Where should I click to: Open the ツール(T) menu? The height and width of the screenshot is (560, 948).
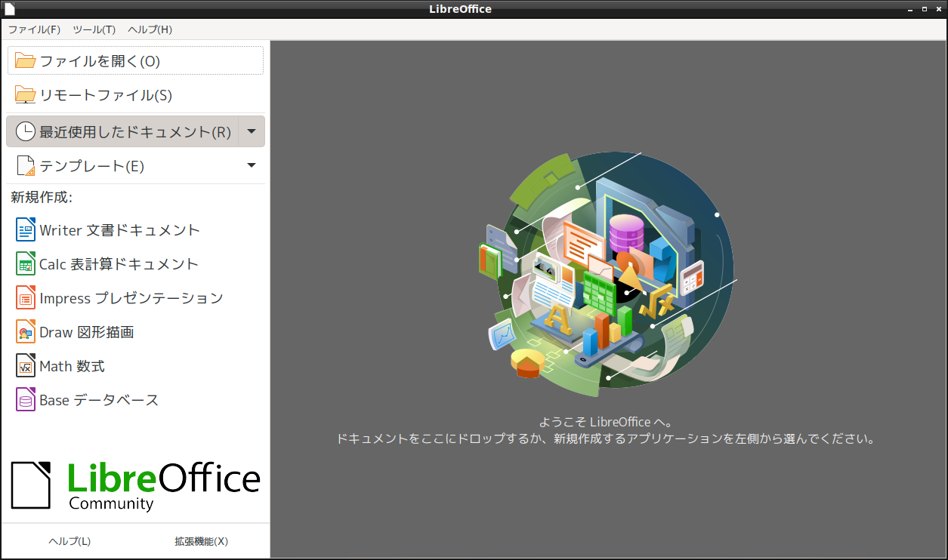coord(94,29)
